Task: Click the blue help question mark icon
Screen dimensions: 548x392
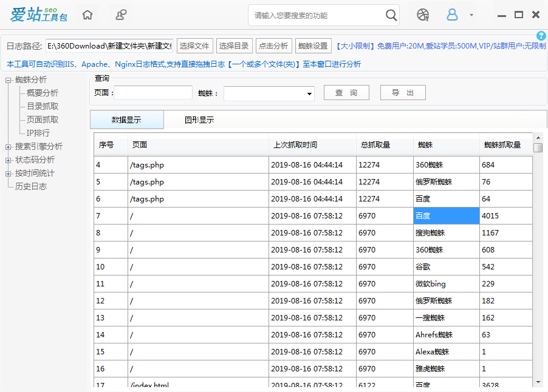Action: tap(541, 35)
